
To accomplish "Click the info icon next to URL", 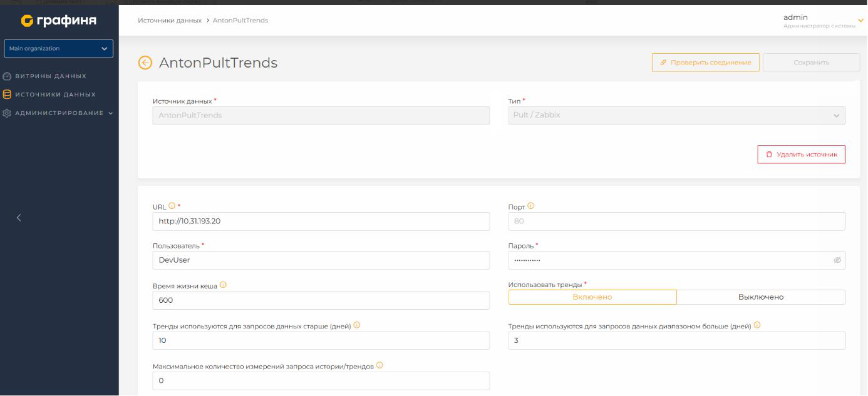I will click(172, 206).
